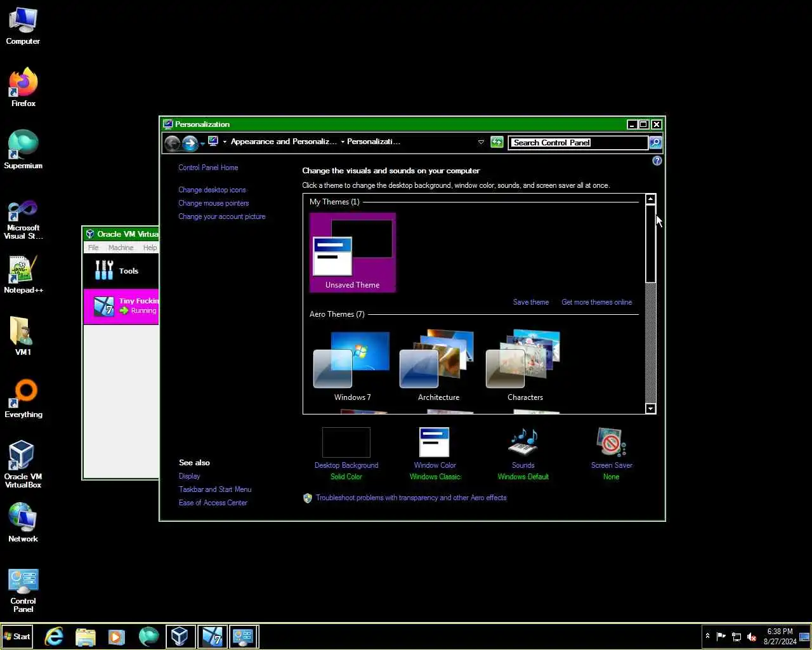Click the Back button in Personalization
Viewport: 812px width, 650px height.
click(x=173, y=143)
